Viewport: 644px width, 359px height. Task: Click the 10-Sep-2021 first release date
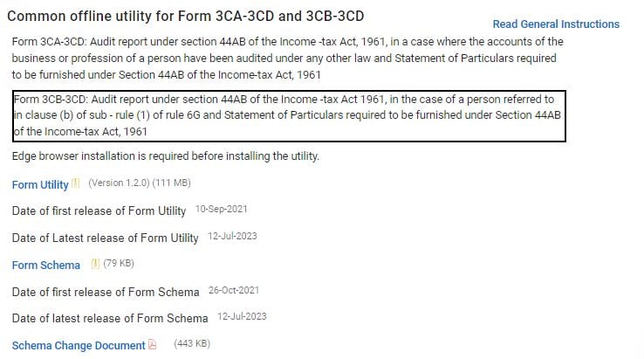(x=223, y=210)
